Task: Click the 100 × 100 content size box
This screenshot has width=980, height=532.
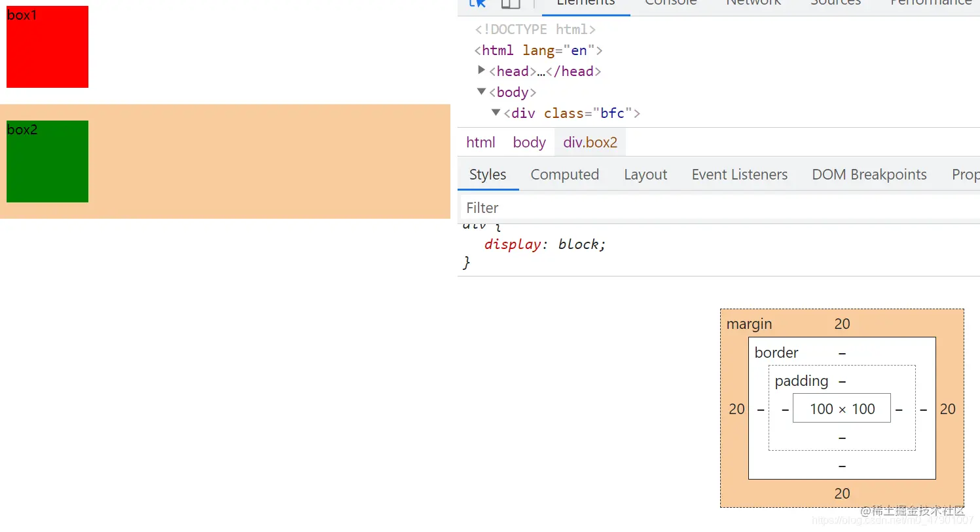Action: (x=842, y=408)
